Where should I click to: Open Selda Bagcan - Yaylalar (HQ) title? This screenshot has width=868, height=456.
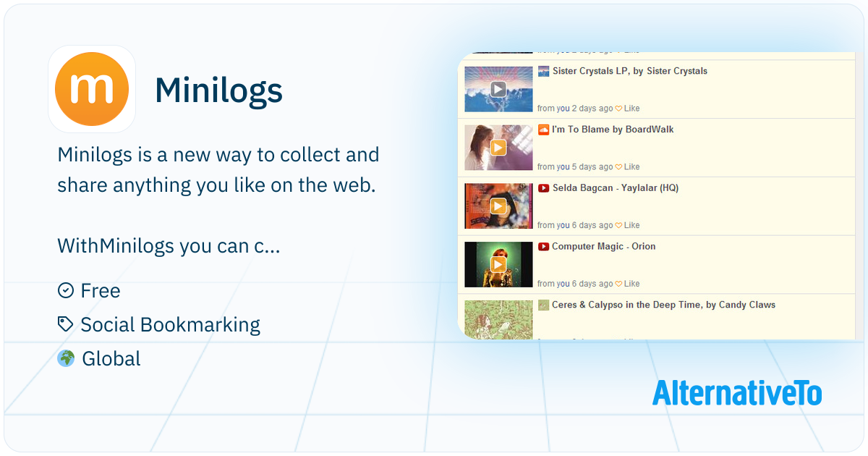[616, 188]
